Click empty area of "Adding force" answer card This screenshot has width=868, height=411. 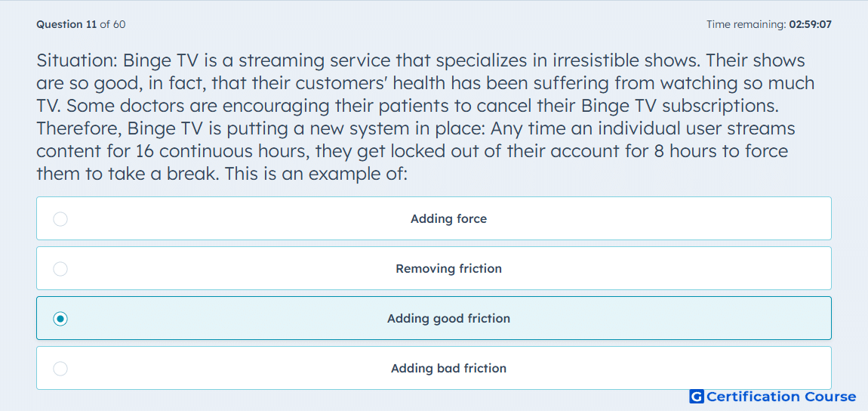tap(664, 219)
